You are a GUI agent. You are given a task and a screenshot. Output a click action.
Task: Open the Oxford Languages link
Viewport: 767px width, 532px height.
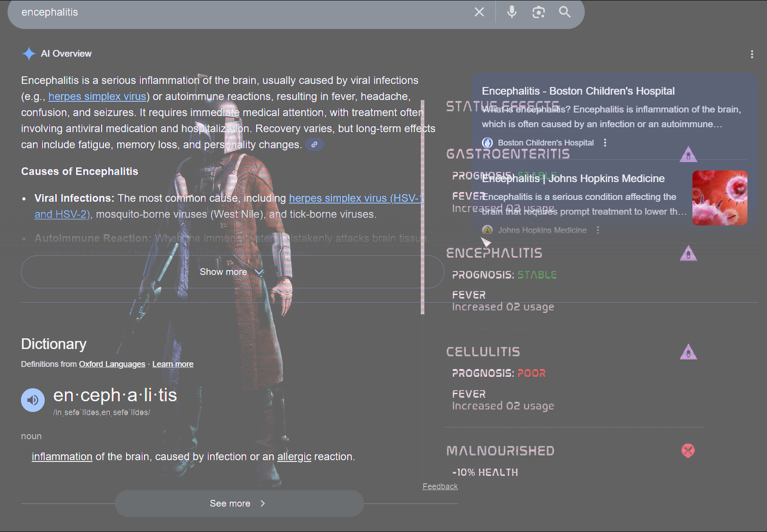click(x=112, y=364)
